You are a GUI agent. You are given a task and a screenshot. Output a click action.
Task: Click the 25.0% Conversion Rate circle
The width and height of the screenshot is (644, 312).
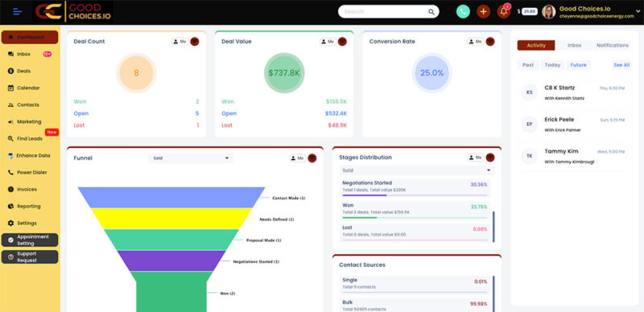click(431, 73)
